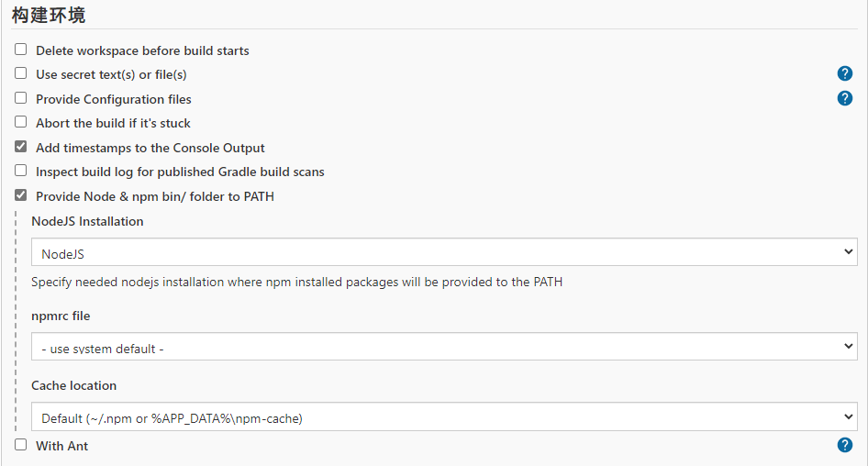This screenshot has width=868, height=466.
Task: Click the Delete workspace before build starts label
Action: [x=142, y=50]
